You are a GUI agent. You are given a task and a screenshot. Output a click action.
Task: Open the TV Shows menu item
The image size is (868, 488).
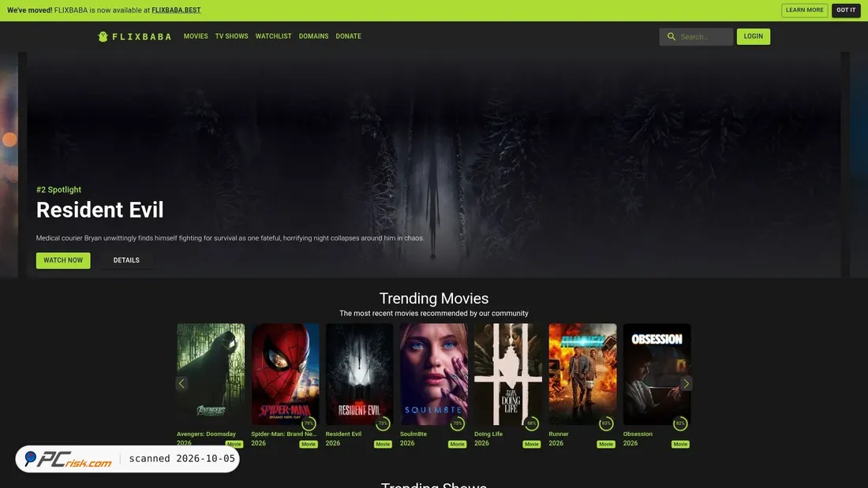coord(231,36)
